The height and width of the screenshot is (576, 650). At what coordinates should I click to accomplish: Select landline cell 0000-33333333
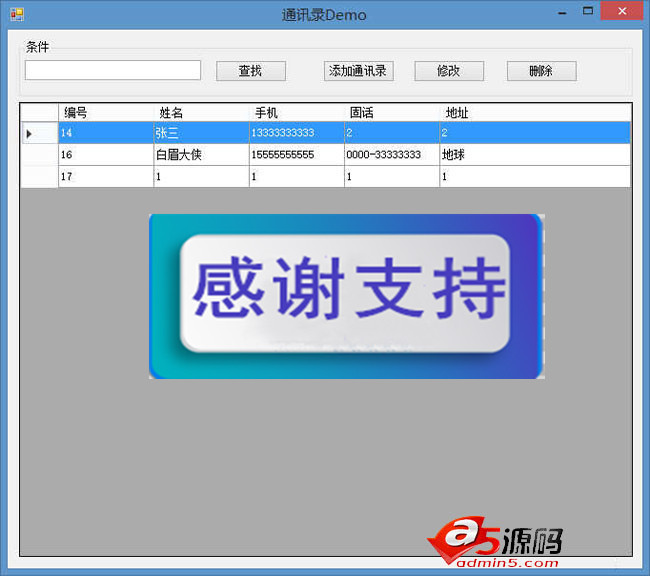tap(392, 155)
